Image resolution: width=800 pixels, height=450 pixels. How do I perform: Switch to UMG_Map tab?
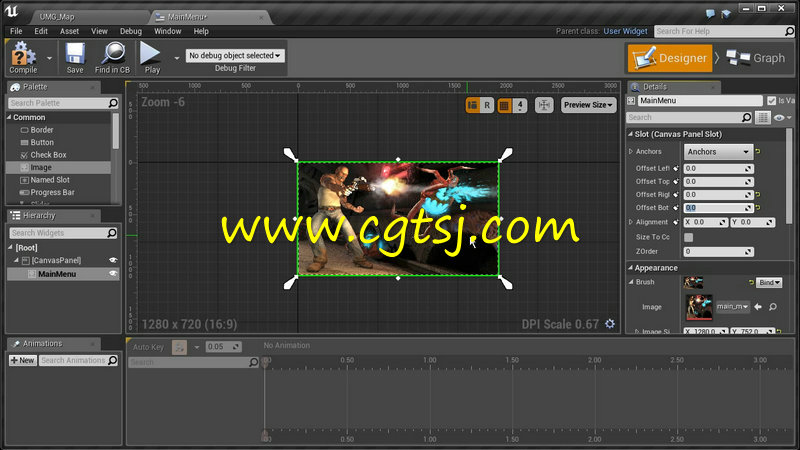pyautogui.click(x=57, y=17)
